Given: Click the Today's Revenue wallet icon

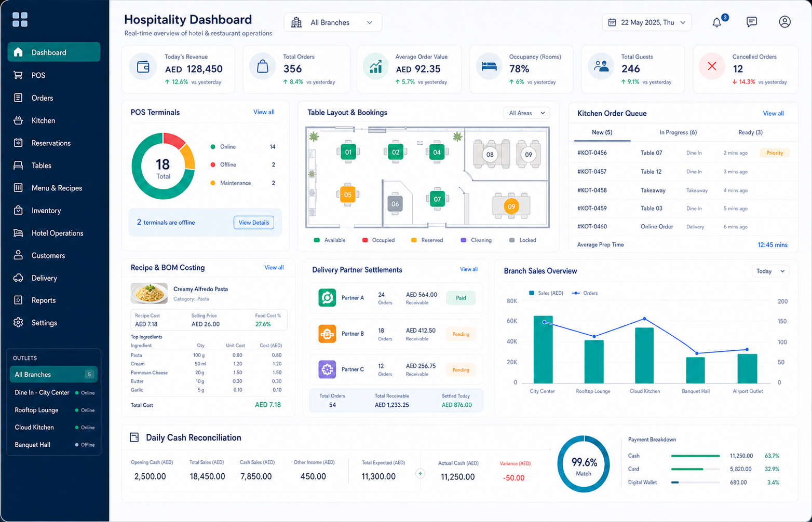Looking at the screenshot, I should click(143, 67).
